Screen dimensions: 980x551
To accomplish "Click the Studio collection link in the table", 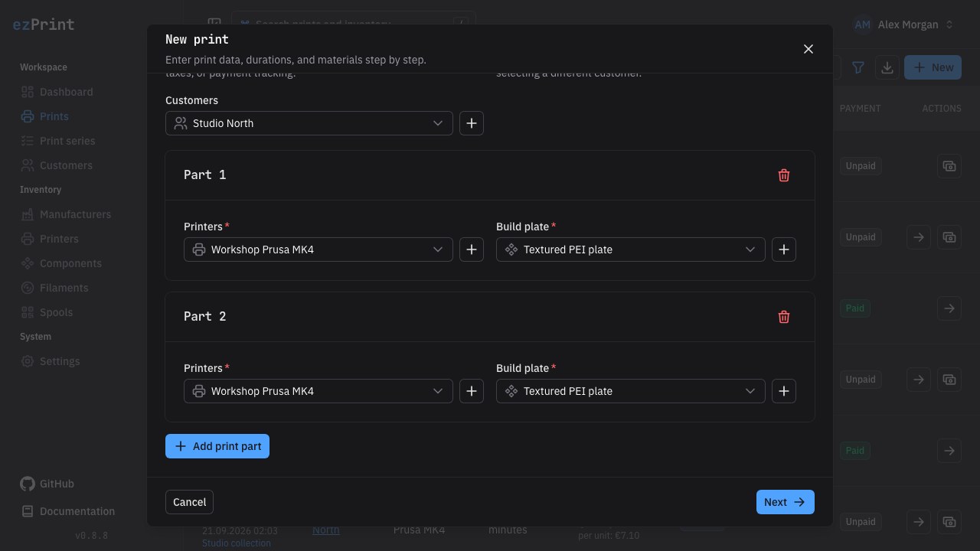I will [237, 543].
